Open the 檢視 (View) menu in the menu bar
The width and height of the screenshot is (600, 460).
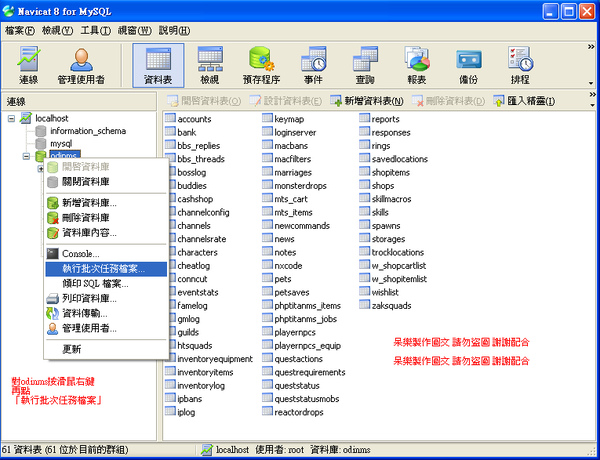[57, 31]
